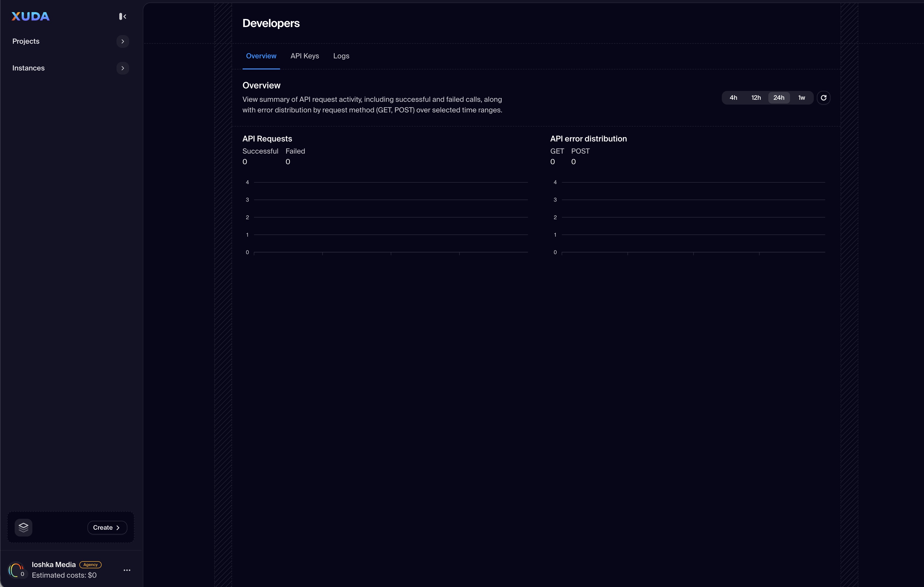924x587 pixels.
Task: Click the stacked layers icon
Action: coord(24,527)
